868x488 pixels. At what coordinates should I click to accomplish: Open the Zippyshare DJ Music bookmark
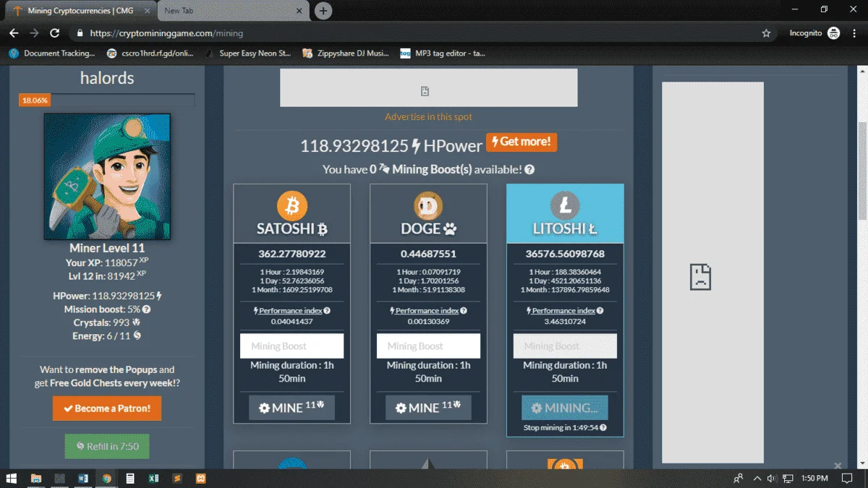coord(346,53)
